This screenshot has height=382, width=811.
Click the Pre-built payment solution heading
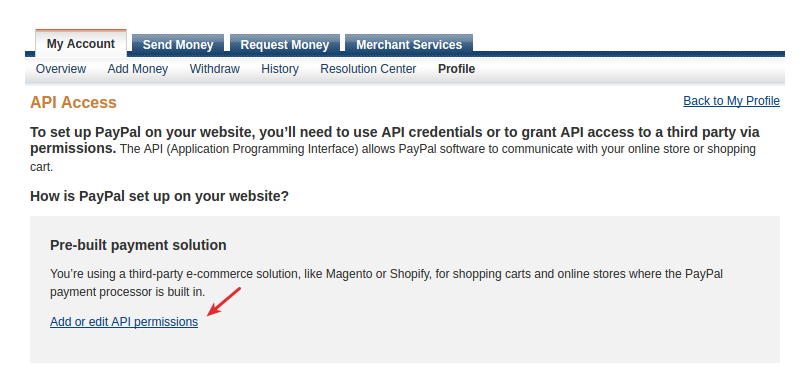point(138,245)
